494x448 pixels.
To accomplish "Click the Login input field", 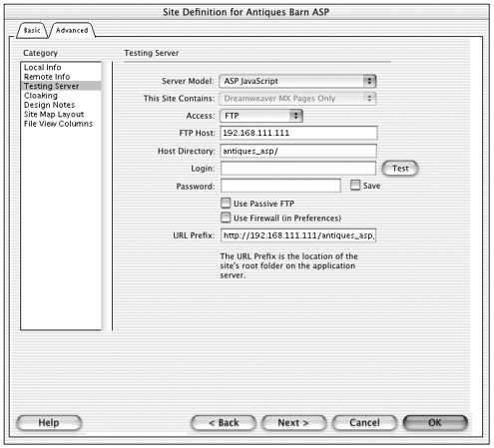I will [298, 169].
